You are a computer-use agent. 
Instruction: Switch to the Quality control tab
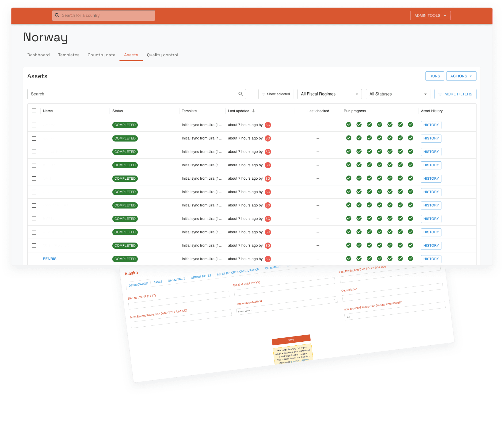(162, 55)
